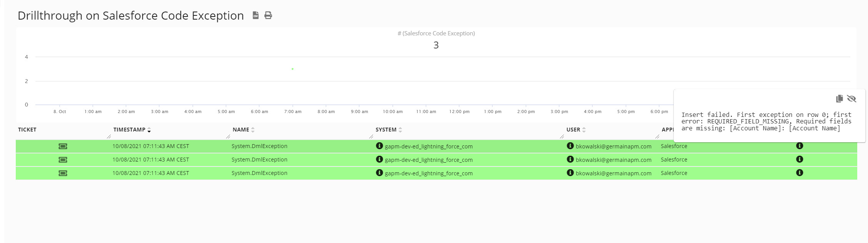The height and width of the screenshot is (243, 868).
Task: Show system info icon in third row
Action: pos(379,173)
